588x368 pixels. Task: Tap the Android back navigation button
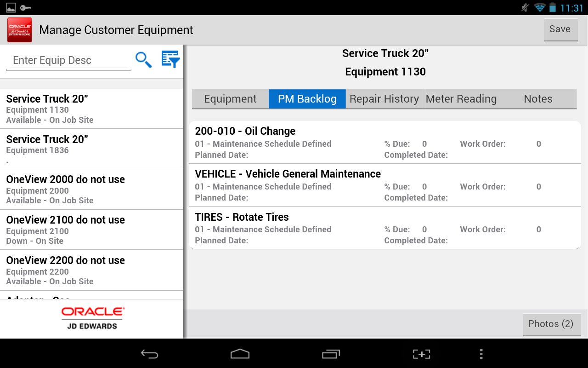click(x=149, y=354)
